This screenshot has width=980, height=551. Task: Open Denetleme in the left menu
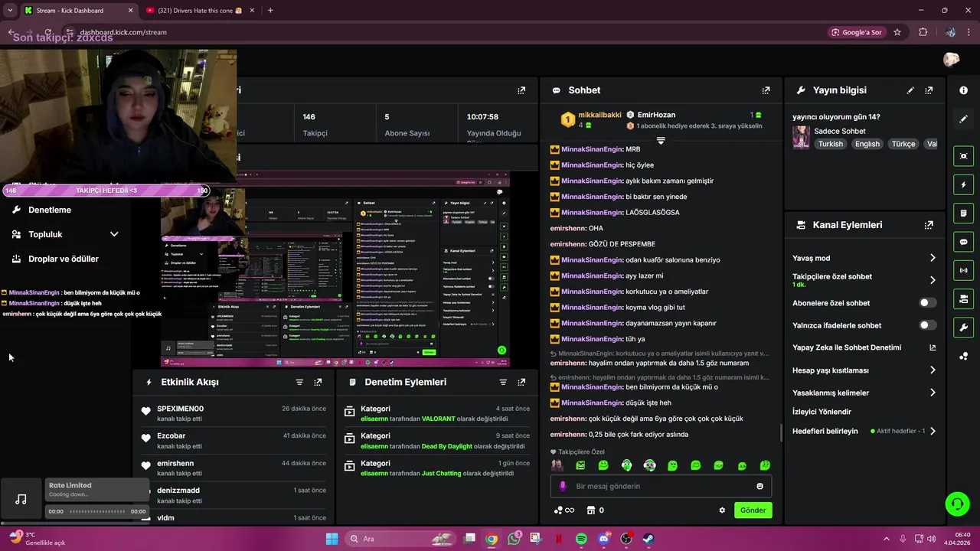pos(50,210)
